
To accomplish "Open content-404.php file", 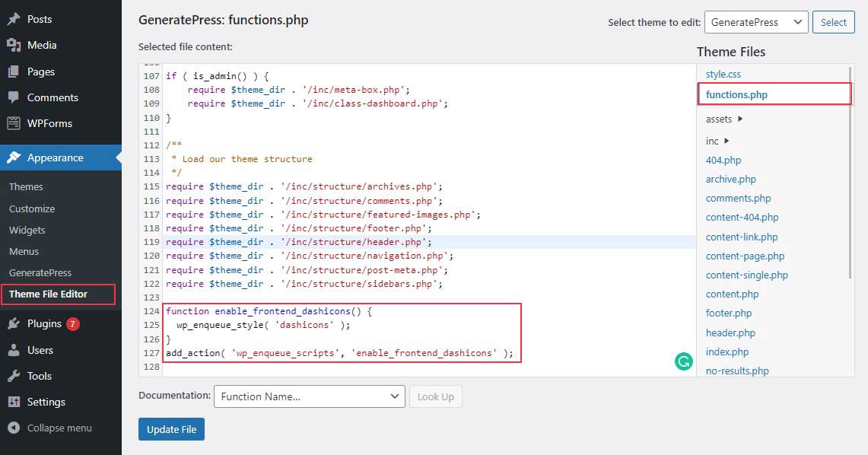I will [x=742, y=217].
